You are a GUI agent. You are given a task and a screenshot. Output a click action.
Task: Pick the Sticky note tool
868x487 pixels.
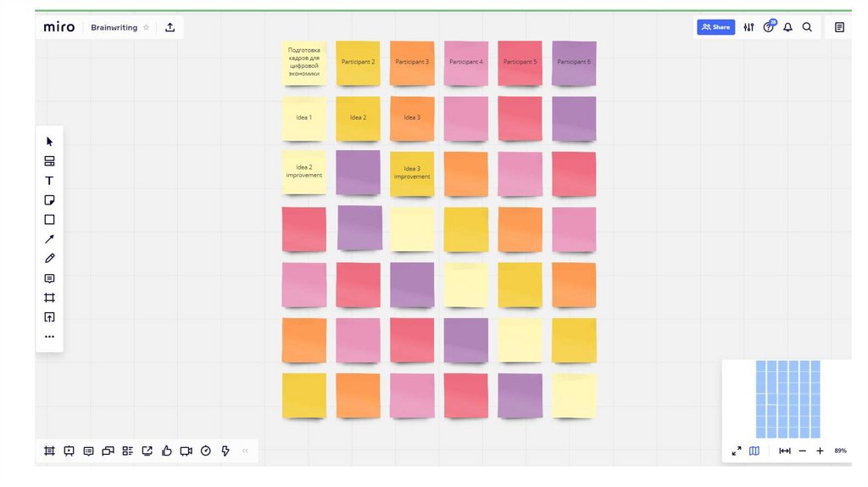(49, 200)
